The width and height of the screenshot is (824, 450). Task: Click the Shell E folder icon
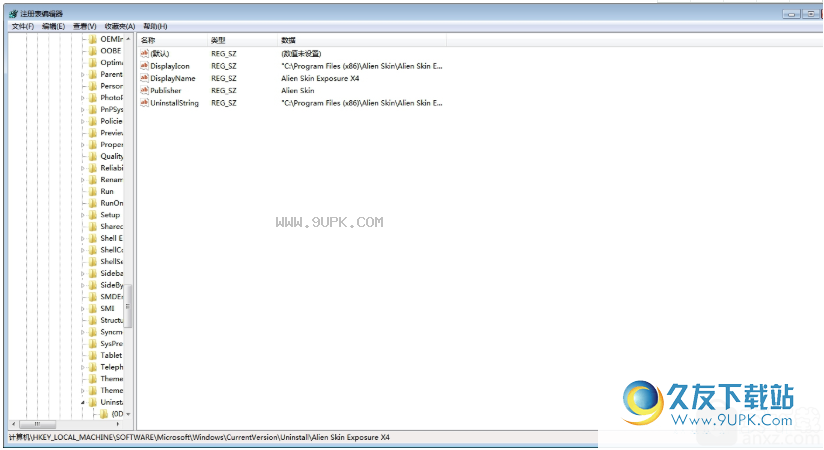click(93, 238)
